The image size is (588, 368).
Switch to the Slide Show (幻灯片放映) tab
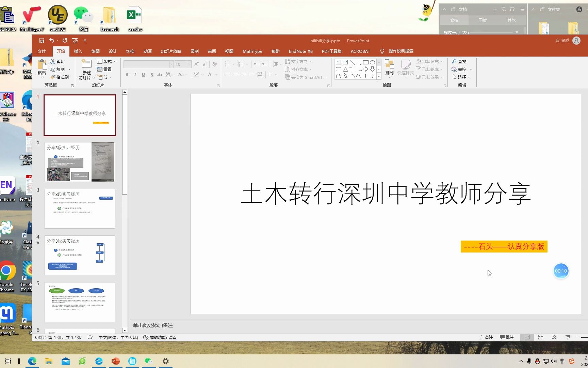coord(171,51)
